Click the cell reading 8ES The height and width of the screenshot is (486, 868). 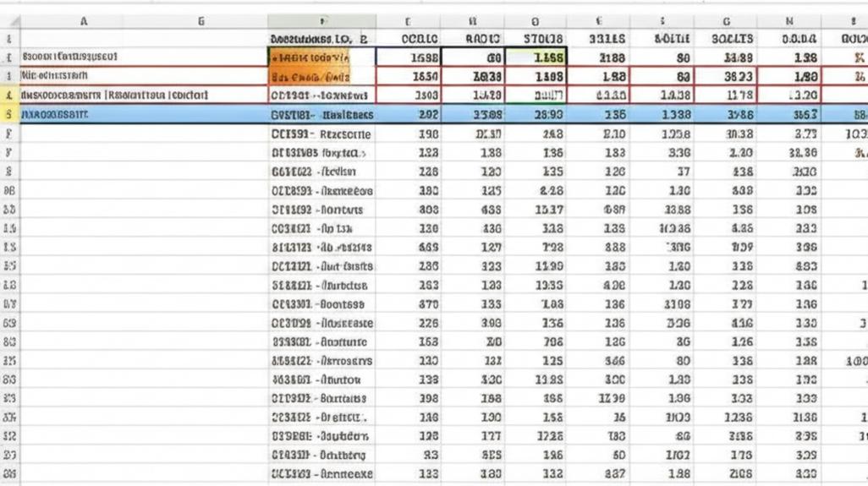coord(472,455)
